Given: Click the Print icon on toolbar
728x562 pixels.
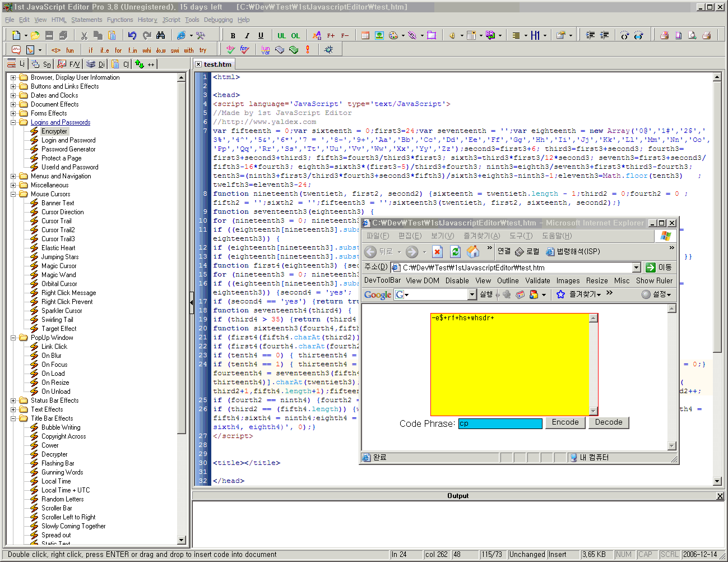Looking at the screenshot, I should 706,35.
